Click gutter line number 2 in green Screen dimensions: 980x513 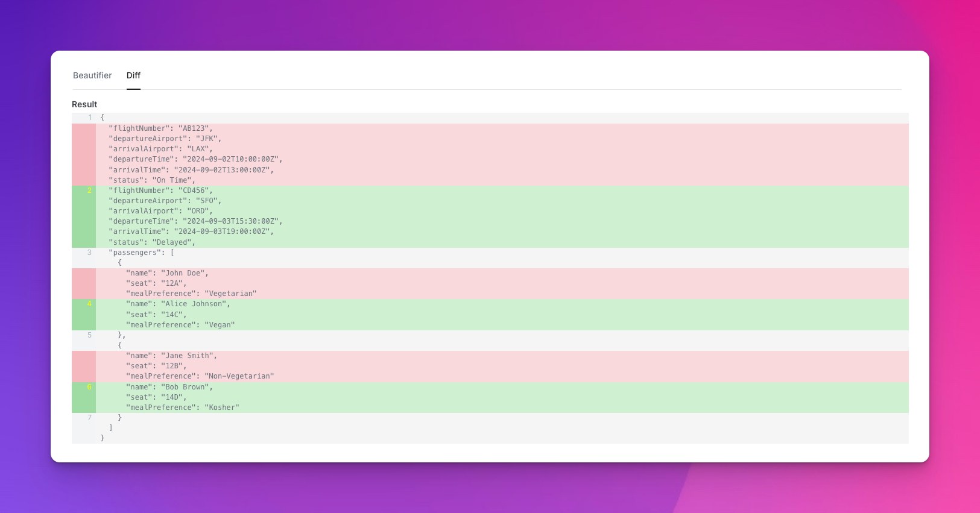[x=90, y=190]
